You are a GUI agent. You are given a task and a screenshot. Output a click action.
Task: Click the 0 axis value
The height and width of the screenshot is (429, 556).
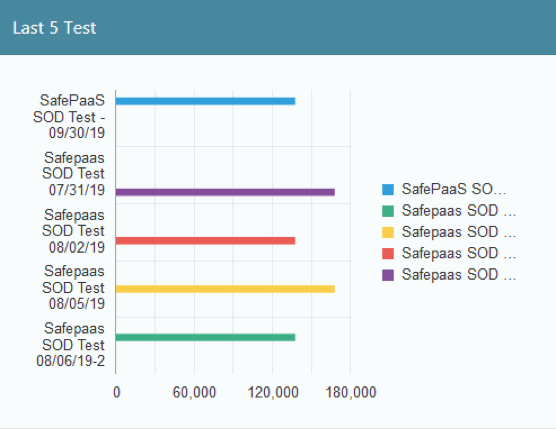click(x=117, y=392)
